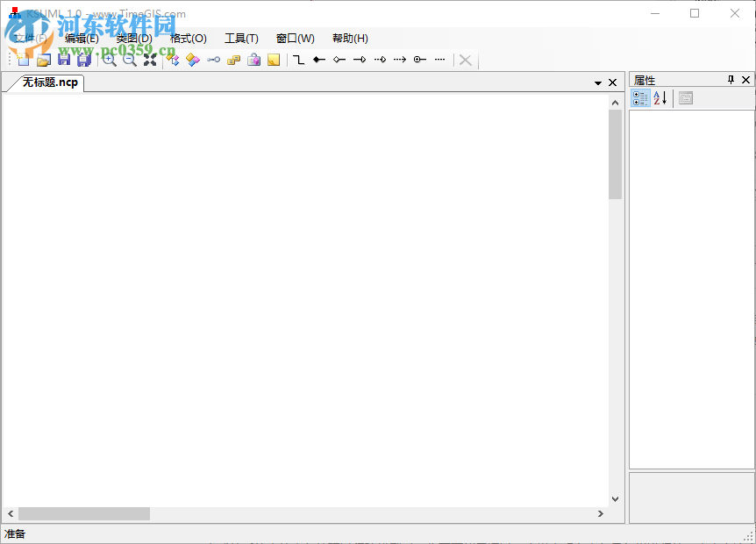Click the New file toolbar icon
Image resolution: width=756 pixels, height=544 pixels.
[23, 60]
